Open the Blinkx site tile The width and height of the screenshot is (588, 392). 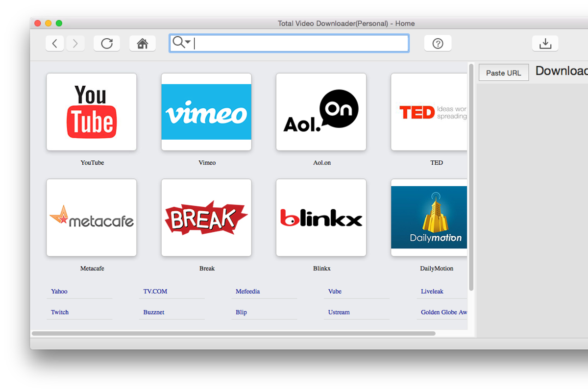click(x=321, y=218)
